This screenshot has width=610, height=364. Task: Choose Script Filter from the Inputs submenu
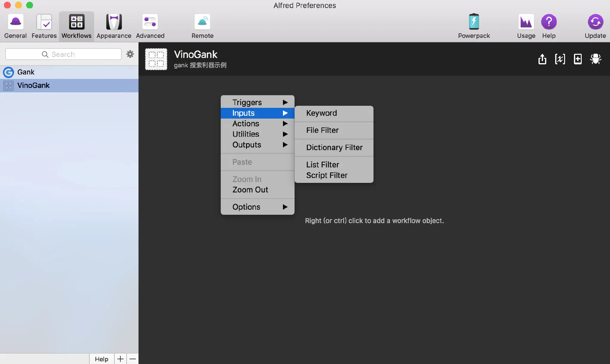(x=327, y=175)
